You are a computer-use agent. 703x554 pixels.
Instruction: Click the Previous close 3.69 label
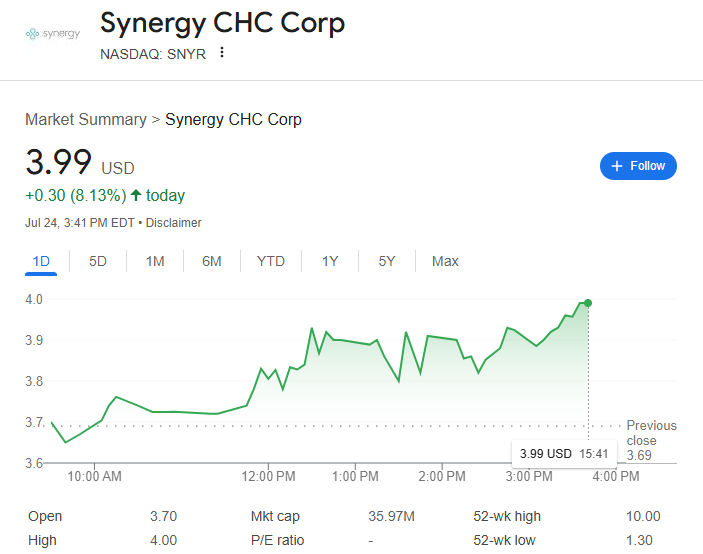click(651, 440)
